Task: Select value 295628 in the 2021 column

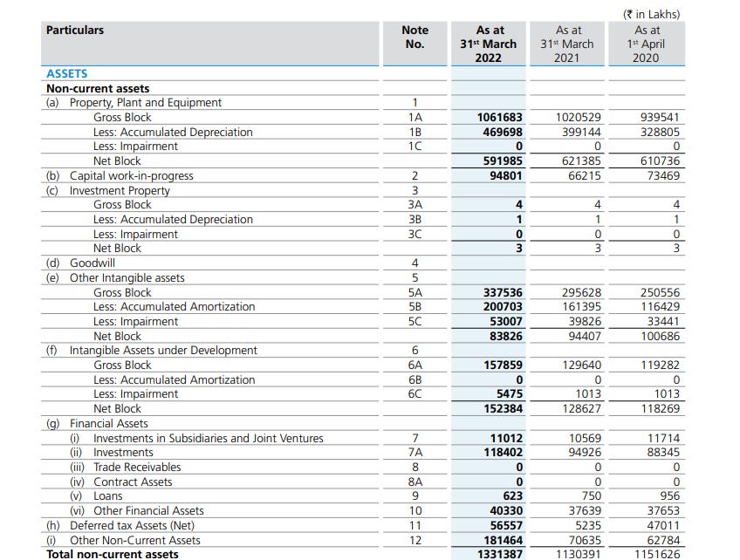Action: (581, 292)
